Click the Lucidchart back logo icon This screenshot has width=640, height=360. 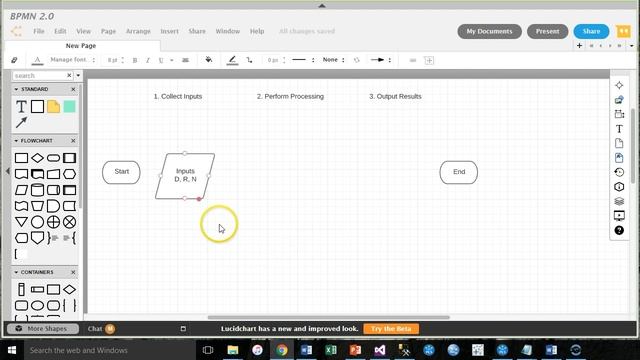tap(16, 31)
